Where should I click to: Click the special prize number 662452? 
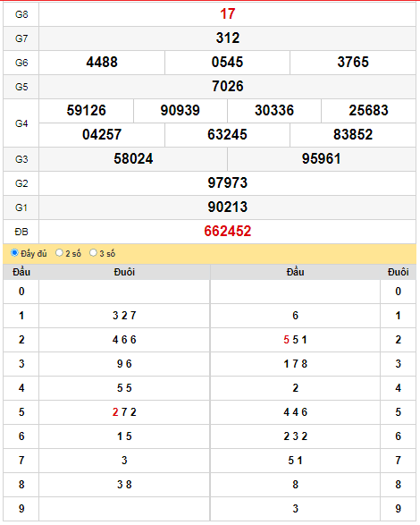(x=228, y=232)
